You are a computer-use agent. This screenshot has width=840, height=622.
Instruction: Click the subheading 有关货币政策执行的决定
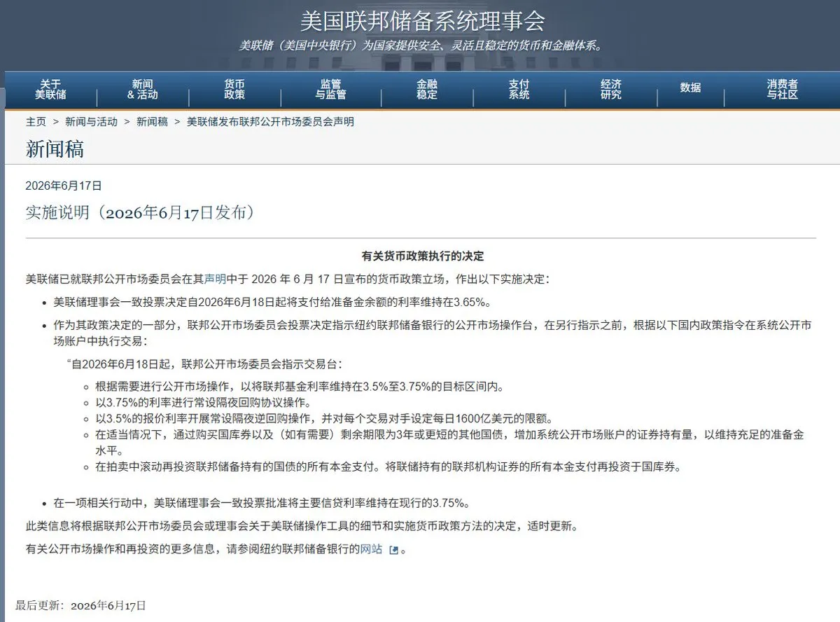(422, 256)
